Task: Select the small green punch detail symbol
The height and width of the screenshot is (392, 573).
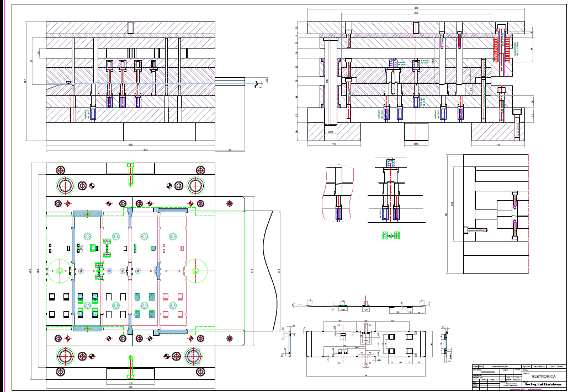Action: click(x=391, y=235)
